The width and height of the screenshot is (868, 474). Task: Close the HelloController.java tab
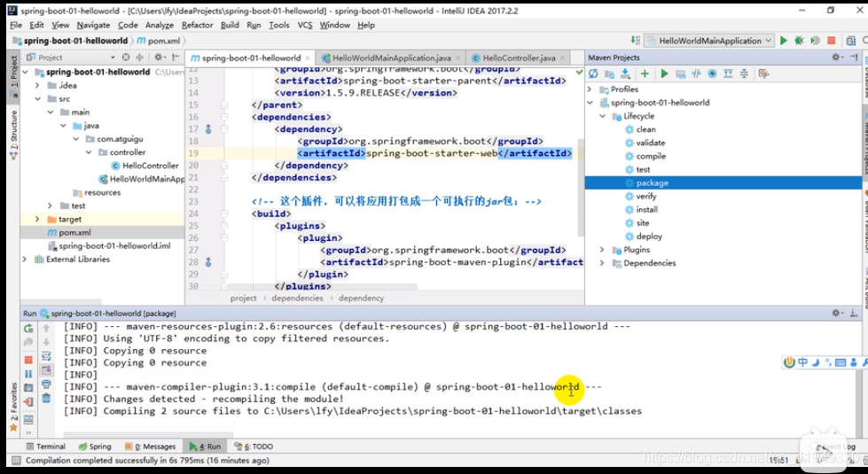(x=562, y=58)
